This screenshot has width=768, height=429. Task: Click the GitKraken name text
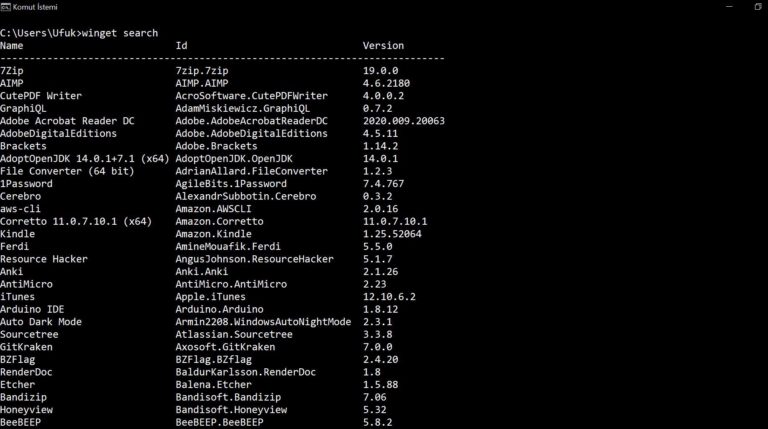(26, 347)
